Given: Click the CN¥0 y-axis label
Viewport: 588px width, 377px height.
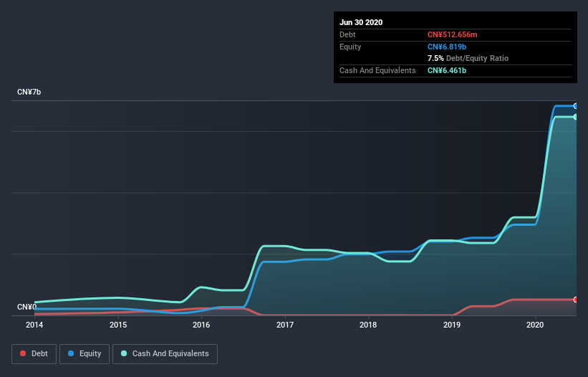Looking at the screenshot, I should click(x=26, y=307).
